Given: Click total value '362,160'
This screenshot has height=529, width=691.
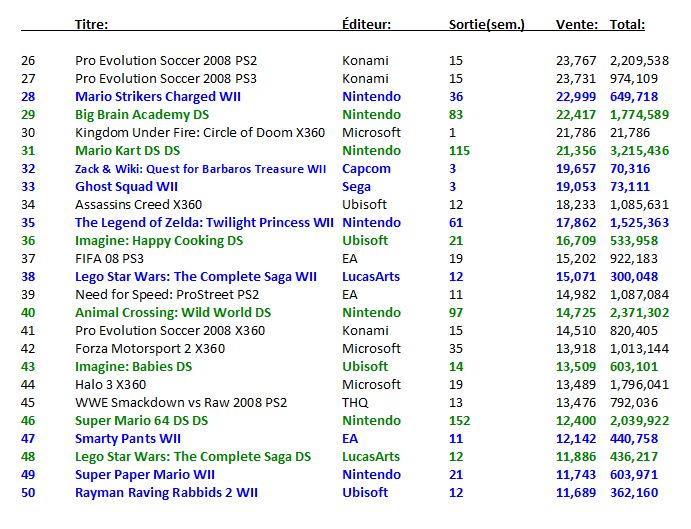Looking at the screenshot, I should tap(634, 493).
